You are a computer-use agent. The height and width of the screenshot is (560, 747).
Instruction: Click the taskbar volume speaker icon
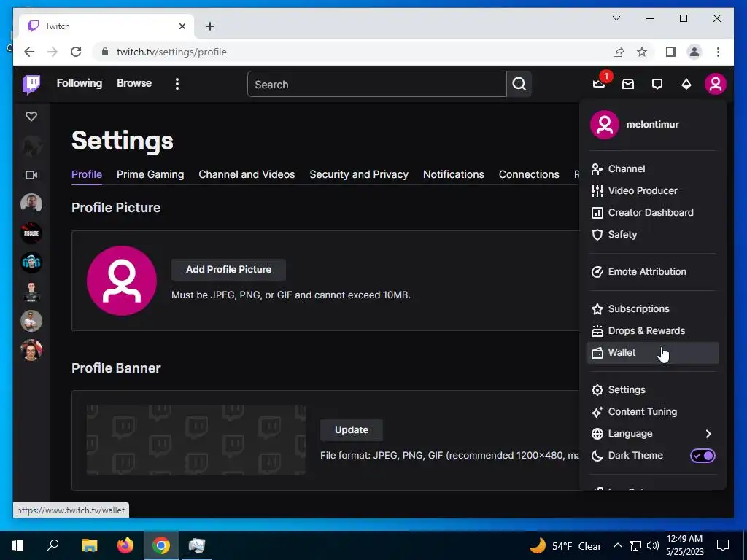(x=653, y=545)
